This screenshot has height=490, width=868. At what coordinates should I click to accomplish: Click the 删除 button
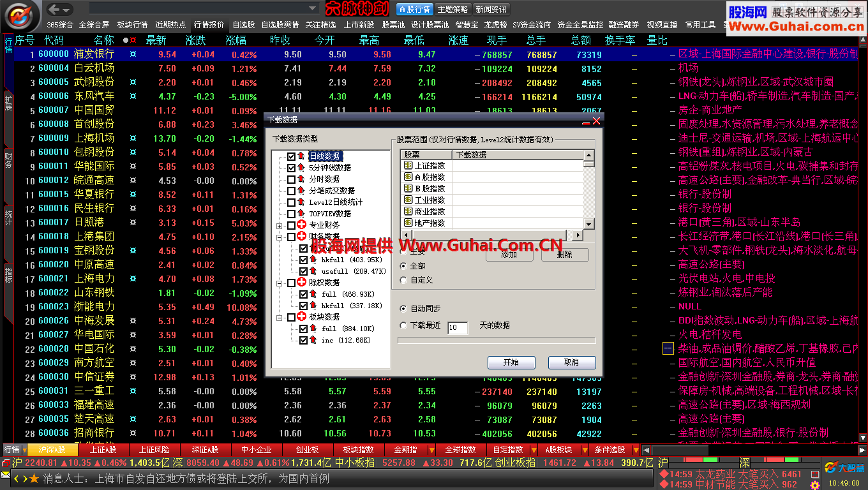click(565, 254)
